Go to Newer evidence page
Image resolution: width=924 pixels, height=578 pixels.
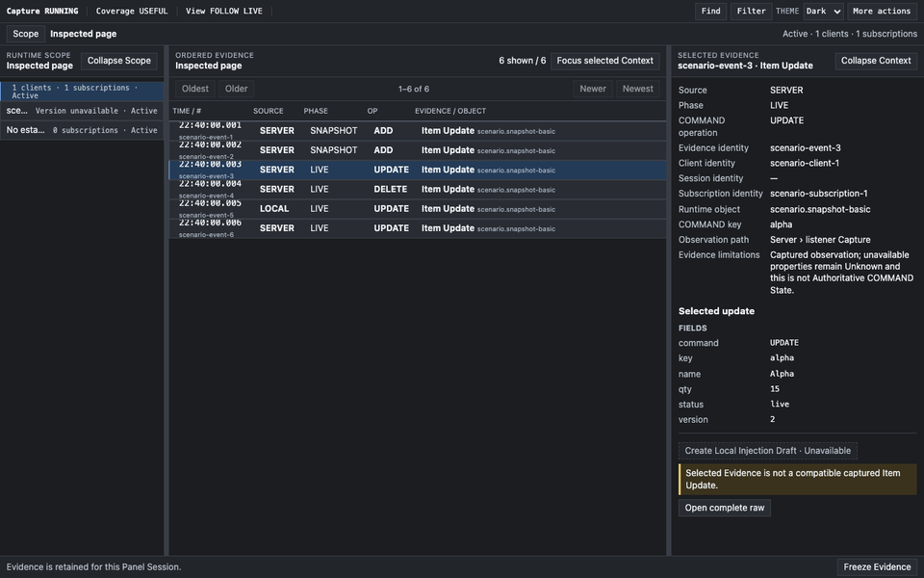592,89
